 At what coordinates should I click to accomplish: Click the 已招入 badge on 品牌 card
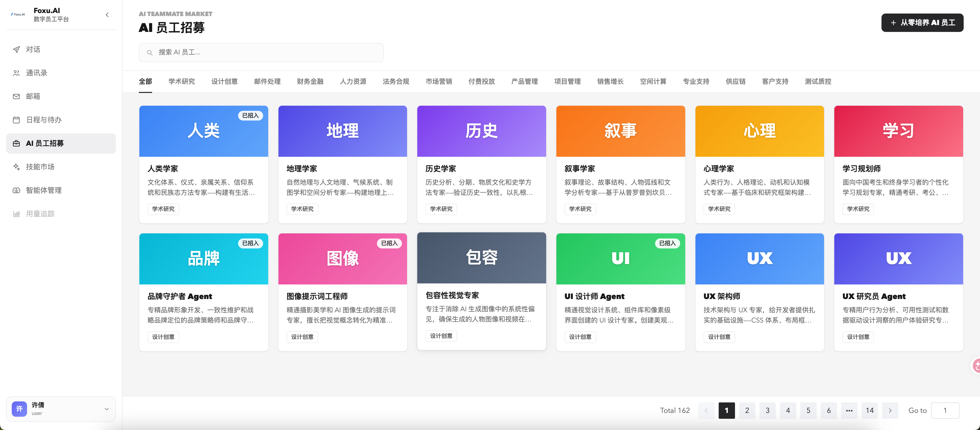coord(250,244)
